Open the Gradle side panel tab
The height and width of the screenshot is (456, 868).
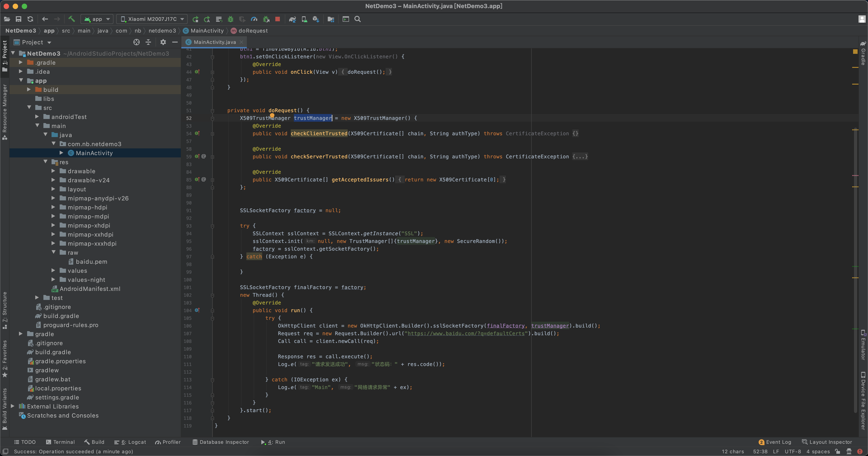[863, 53]
